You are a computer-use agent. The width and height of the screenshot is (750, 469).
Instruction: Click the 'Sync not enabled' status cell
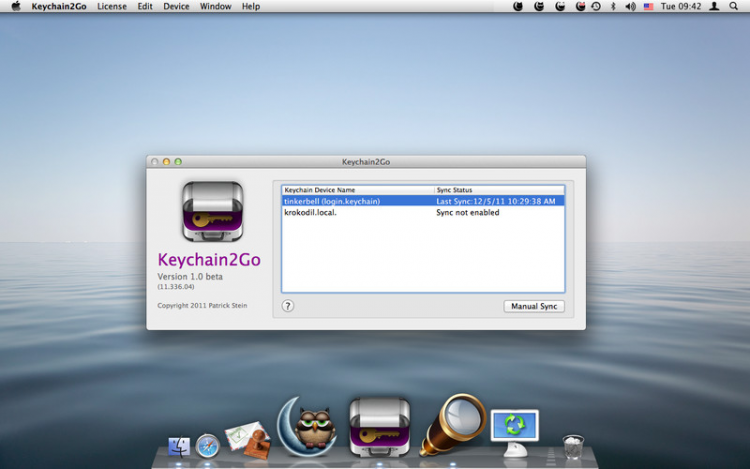click(x=467, y=212)
